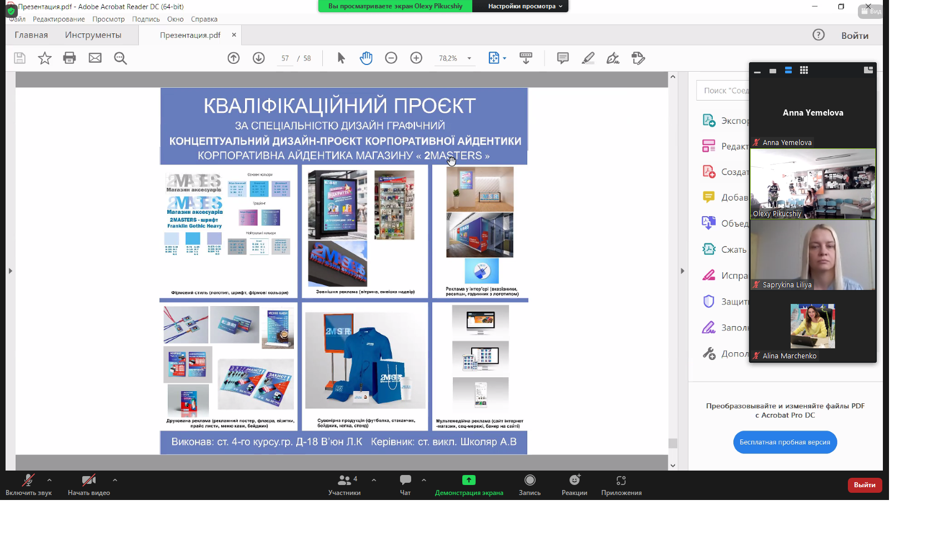
Task: Expand the left navigation pane
Action: coord(10,271)
